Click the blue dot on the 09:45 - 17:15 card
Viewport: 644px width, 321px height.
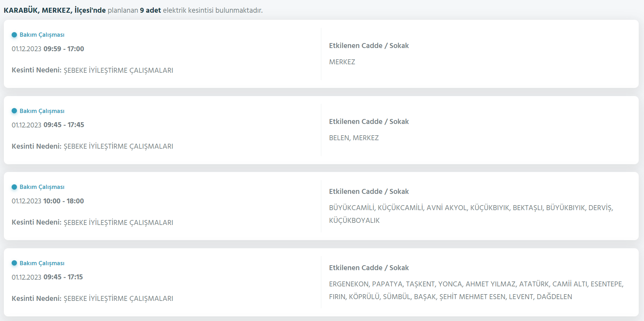point(14,263)
